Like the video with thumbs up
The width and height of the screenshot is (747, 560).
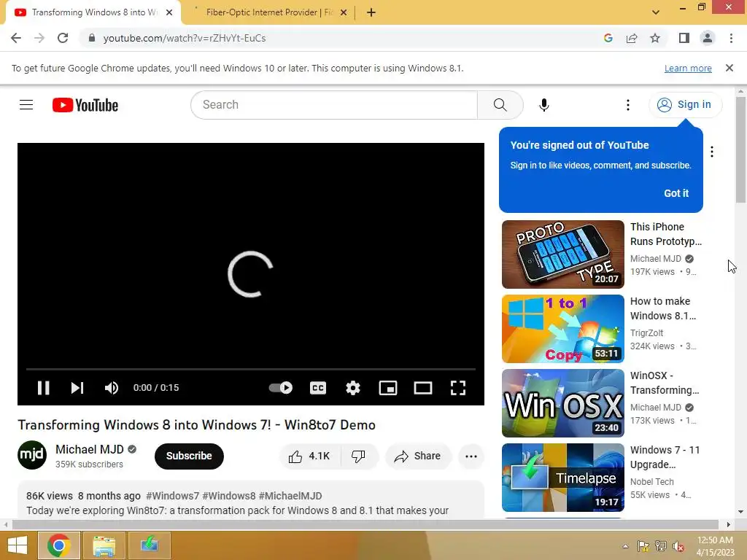(x=309, y=456)
